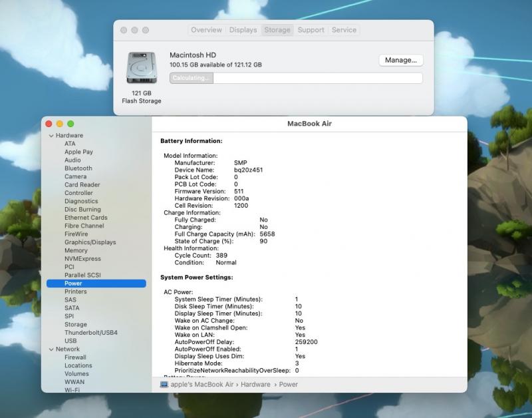Image resolution: width=532 pixels, height=418 pixels.
Task: Select USB in the sidebar
Action: (x=70, y=341)
